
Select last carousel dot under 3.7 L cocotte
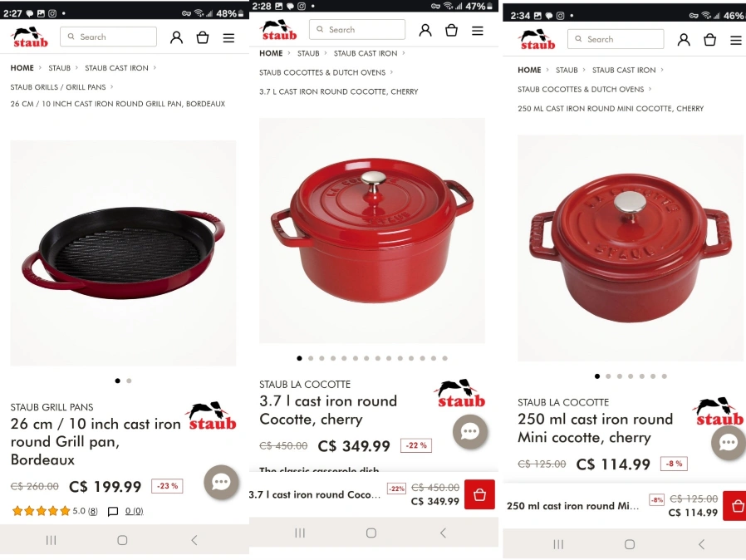click(444, 358)
